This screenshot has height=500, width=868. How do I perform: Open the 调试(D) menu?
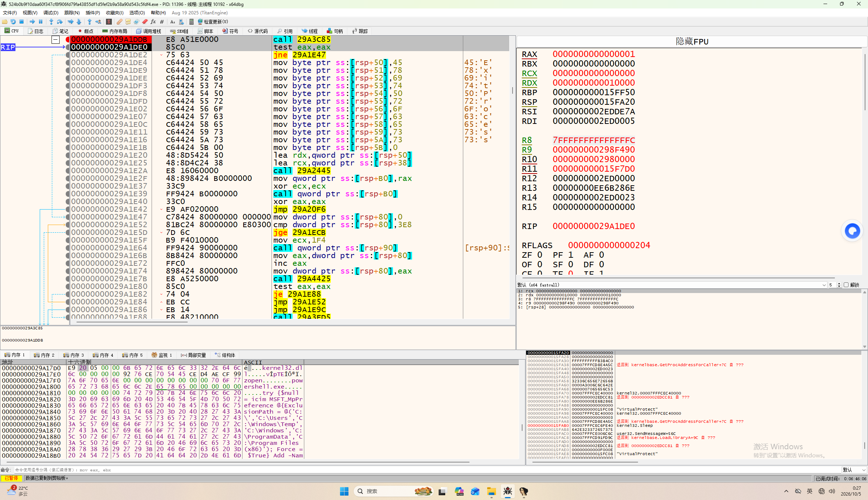pos(51,13)
